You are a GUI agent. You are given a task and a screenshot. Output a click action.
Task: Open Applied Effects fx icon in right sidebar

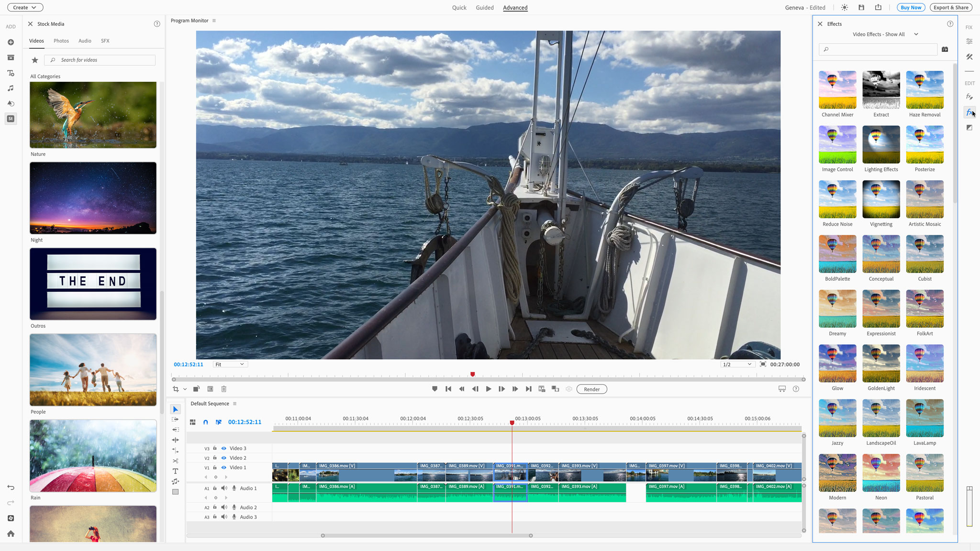coord(969,97)
